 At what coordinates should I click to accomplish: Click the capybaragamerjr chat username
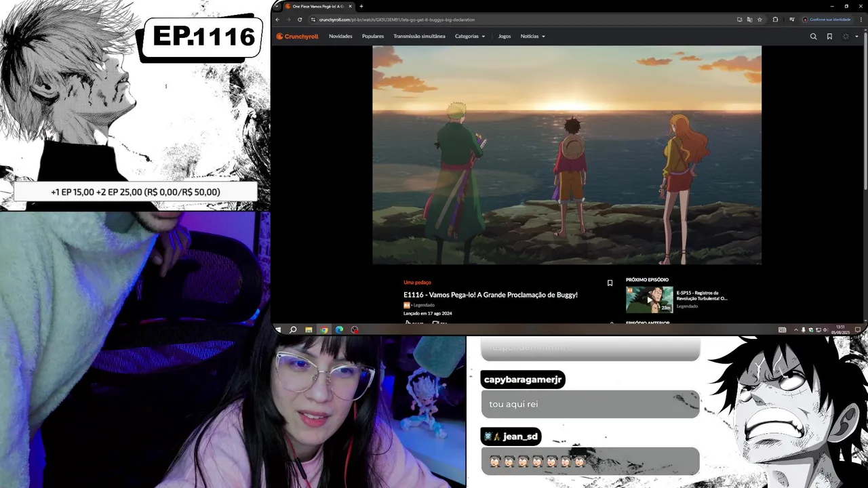pyautogui.click(x=523, y=380)
